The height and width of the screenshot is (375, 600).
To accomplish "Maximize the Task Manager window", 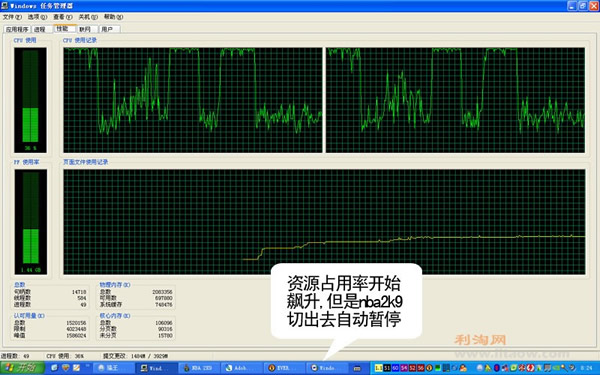I will [583, 6].
